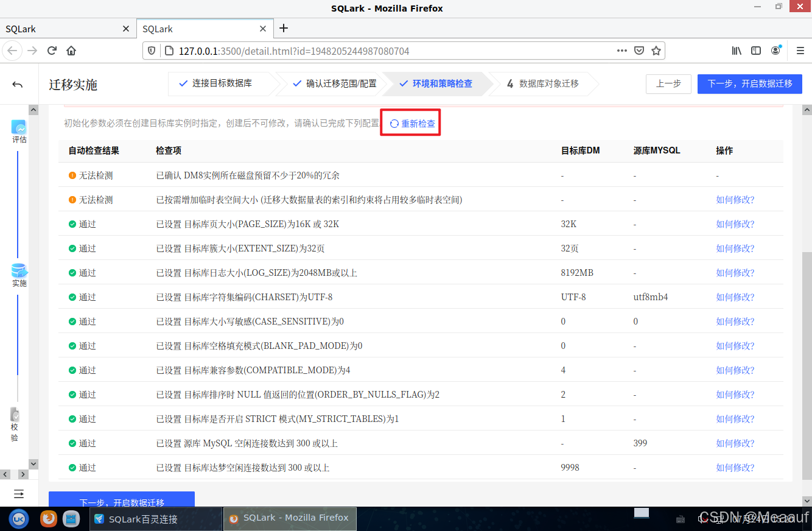Screen dimensions: 812x531
Task: Open the 实施 database sidebar icon
Action: pyautogui.click(x=19, y=271)
